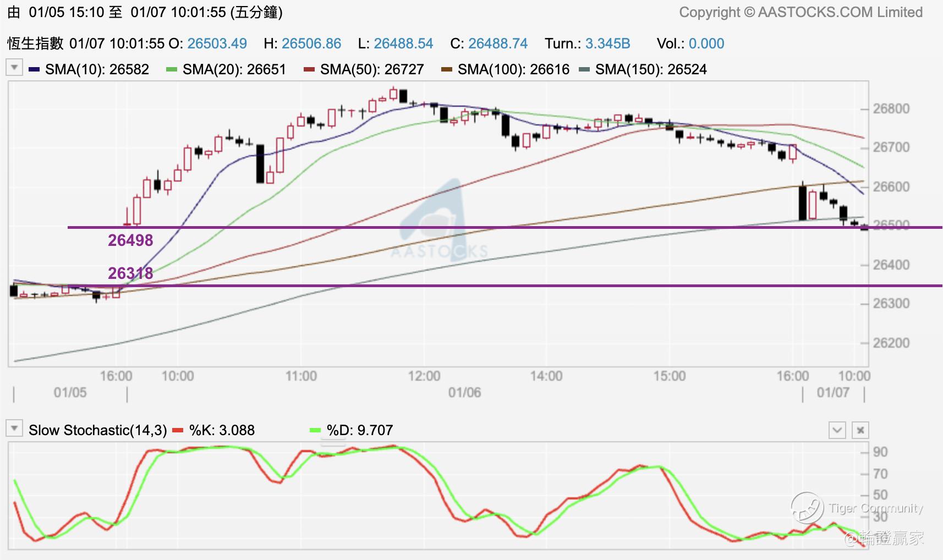Click the SMA(20) green legend swatch
This screenshot has width=943, height=560.
[x=172, y=70]
